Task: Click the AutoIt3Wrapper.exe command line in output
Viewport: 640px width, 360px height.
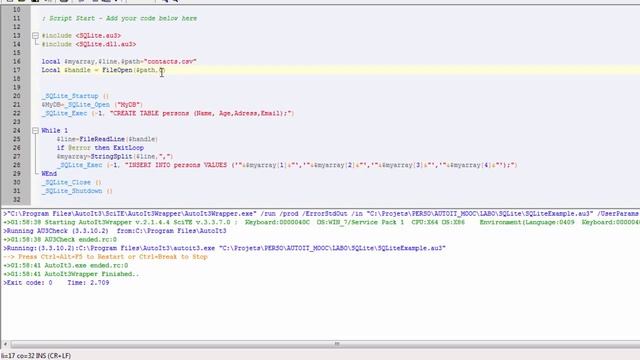Action: pos(321,214)
